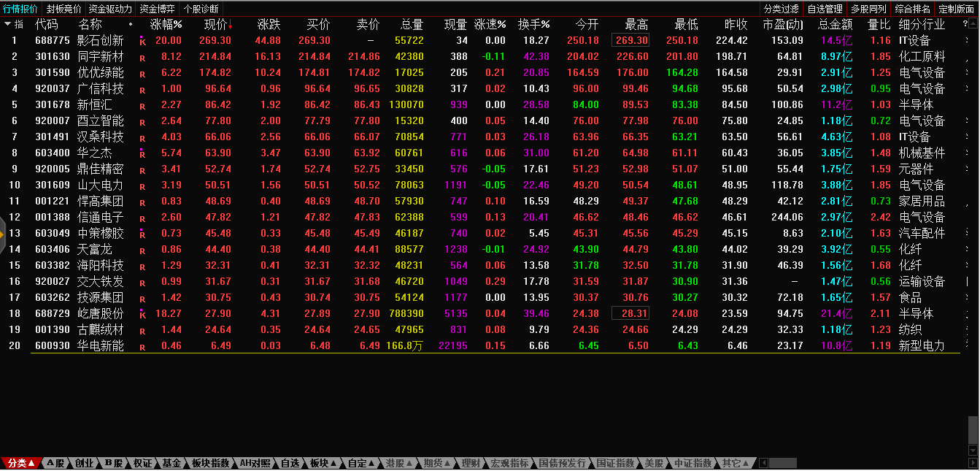Viewport: 980px width, 471px height.
Task: Sort by the 换手% column header
Action: [x=533, y=24]
